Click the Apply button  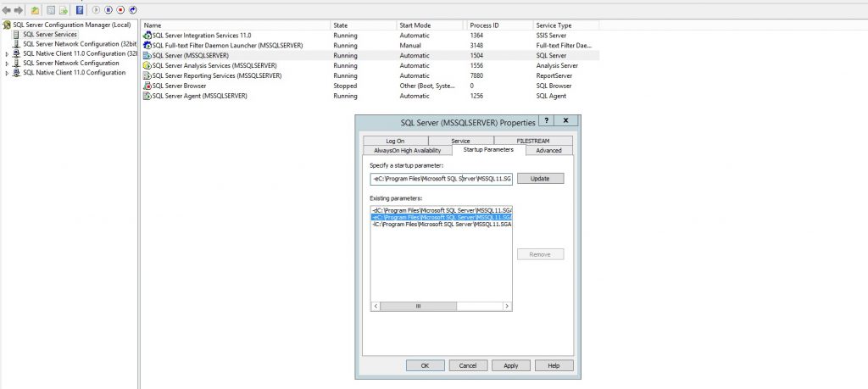pyautogui.click(x=511, y=366)
